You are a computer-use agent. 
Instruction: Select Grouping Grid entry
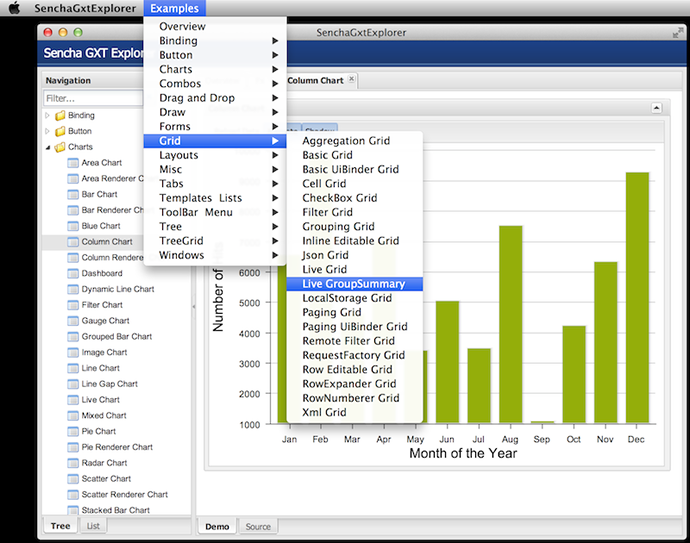(x=354, y=227)
